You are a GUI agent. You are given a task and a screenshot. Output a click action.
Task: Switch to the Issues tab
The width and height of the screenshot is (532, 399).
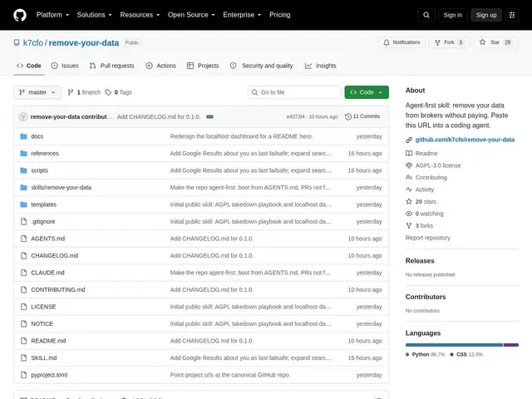pos(65,66)
